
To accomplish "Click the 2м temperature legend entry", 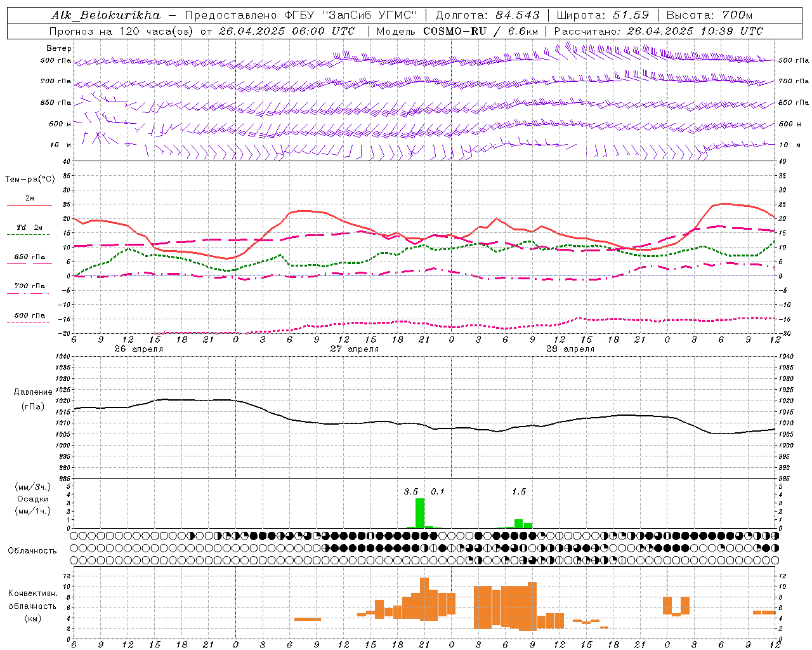I will (x=30, y=198).
